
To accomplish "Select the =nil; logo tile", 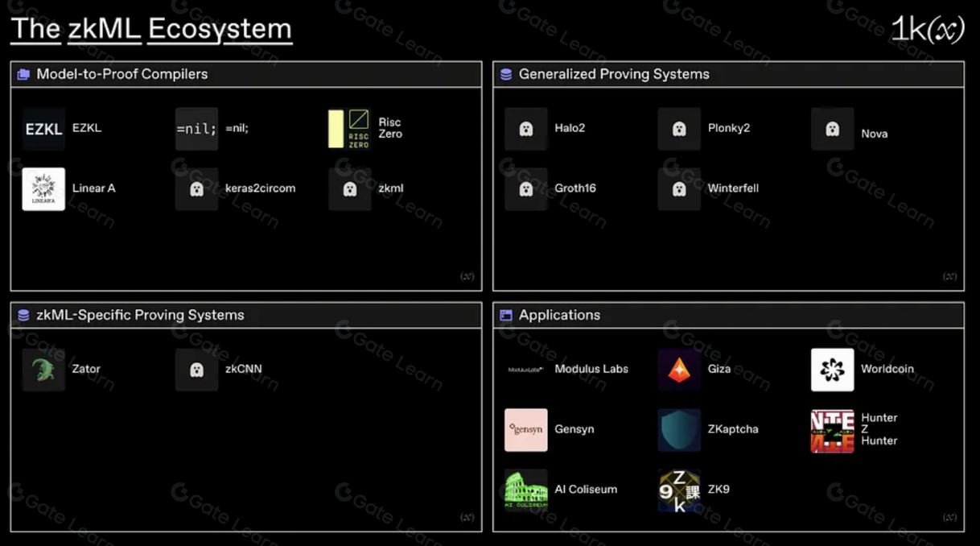I will [x=196, y=129].
